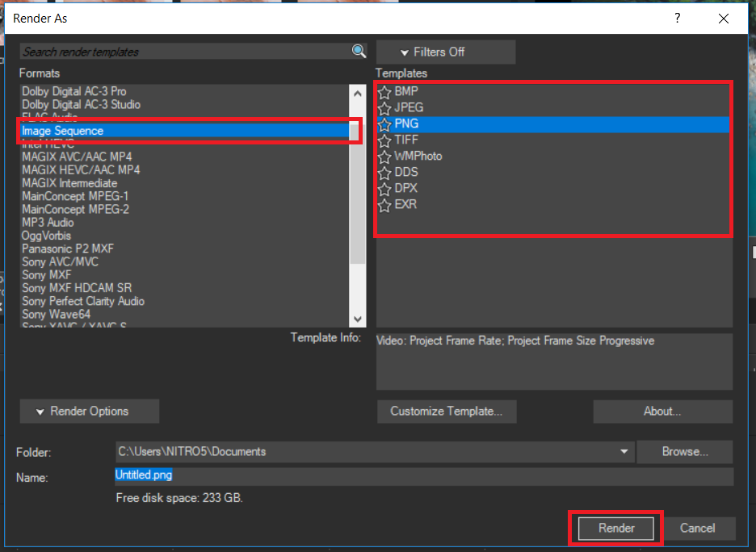Click the Template Info description text box

(554, 362)
